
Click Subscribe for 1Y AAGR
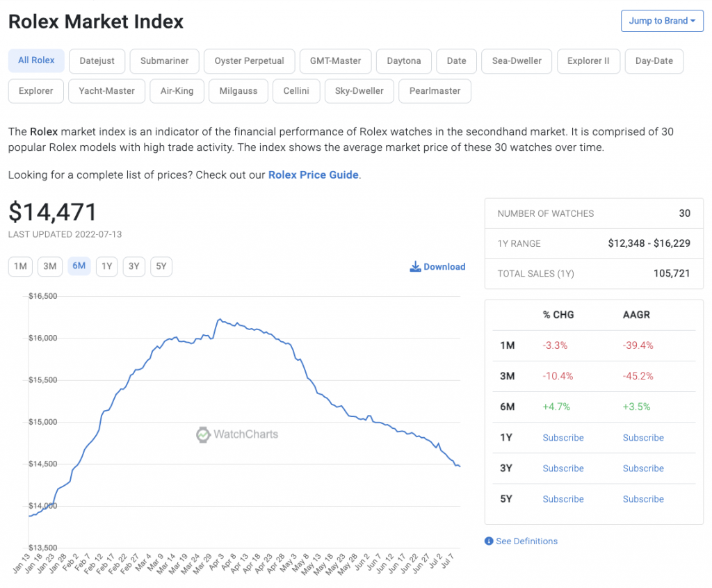coord(643,438)
